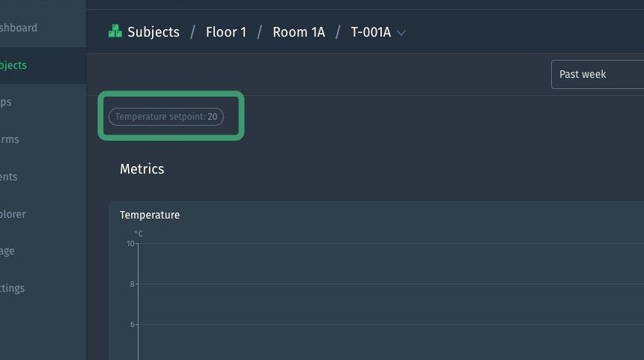Click the Temperature setpoint: 20 chip

[x=166, y=117]
